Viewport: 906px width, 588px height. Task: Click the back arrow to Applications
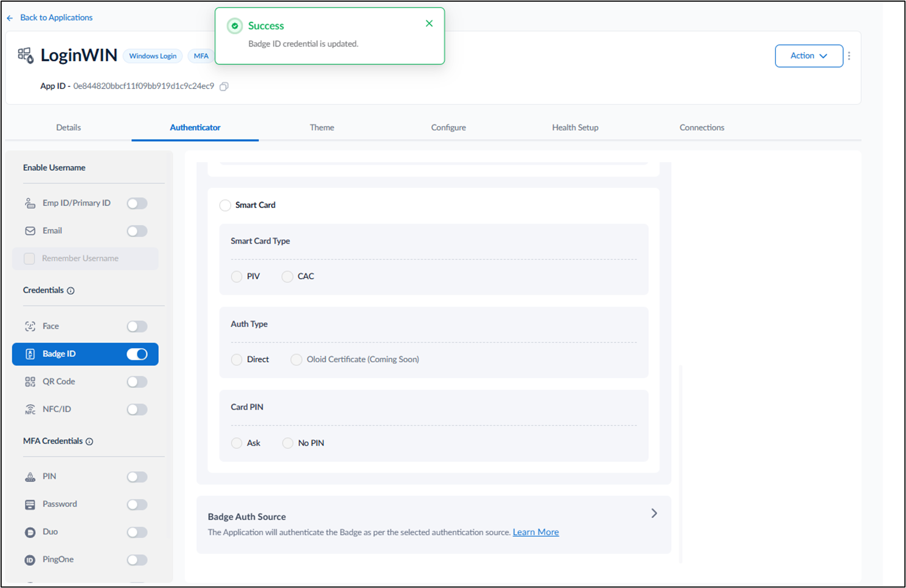[10, 18]
